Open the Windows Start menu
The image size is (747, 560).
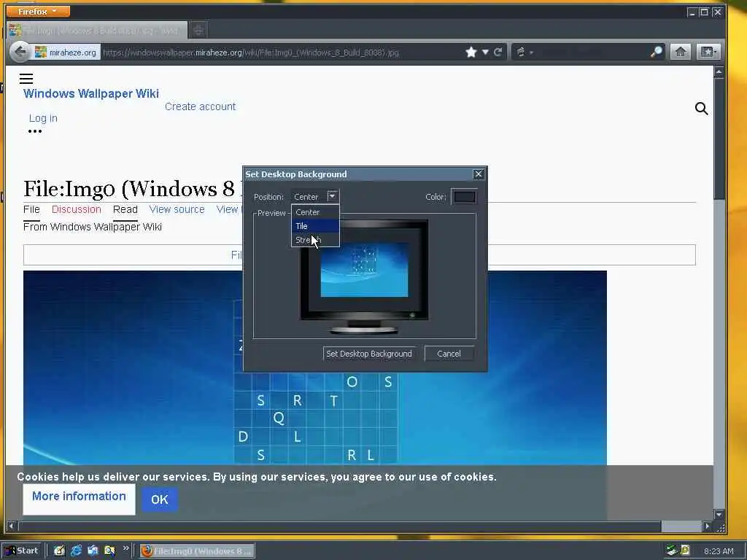(22, 551)
